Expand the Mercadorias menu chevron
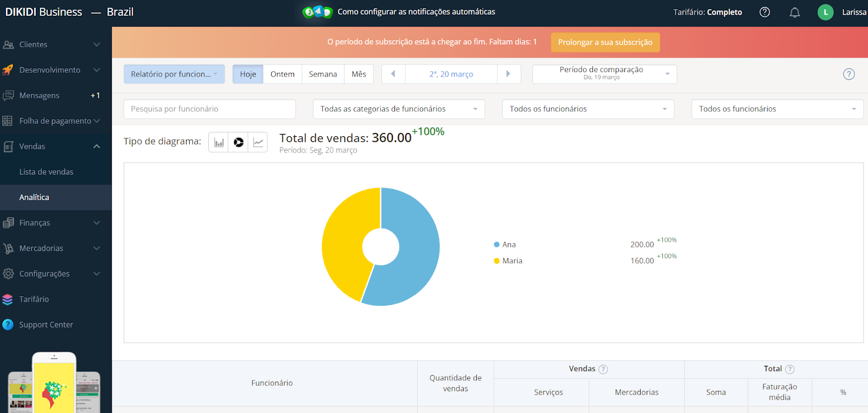Screen dimensions: 868x413 (97, 248)
